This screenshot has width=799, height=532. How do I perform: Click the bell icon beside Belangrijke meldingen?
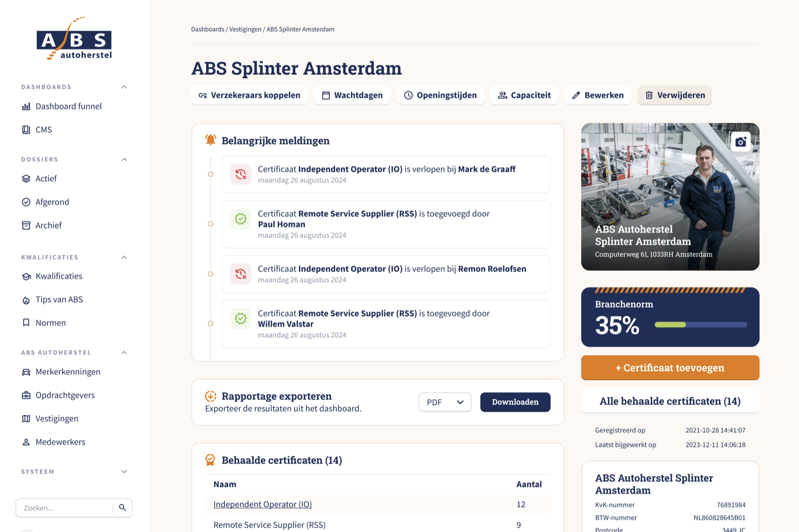[211, 140]
